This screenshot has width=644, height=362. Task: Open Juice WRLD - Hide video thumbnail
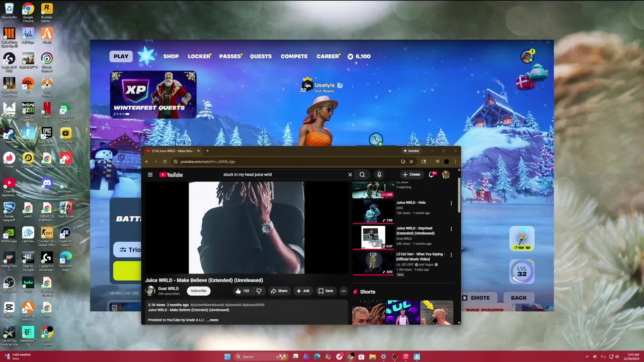(373, 212)
